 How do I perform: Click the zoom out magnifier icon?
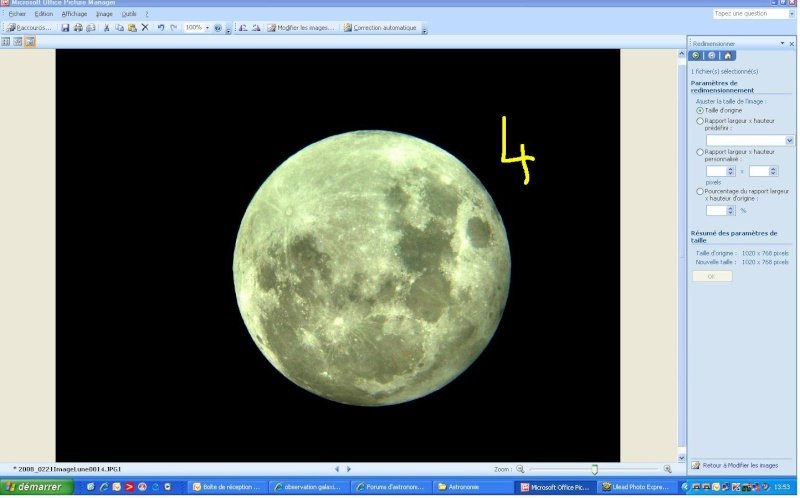click(x=521, y=470)
